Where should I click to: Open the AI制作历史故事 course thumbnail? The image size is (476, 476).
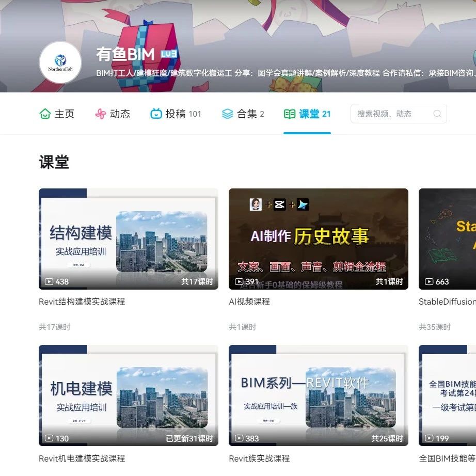(319, 239)
